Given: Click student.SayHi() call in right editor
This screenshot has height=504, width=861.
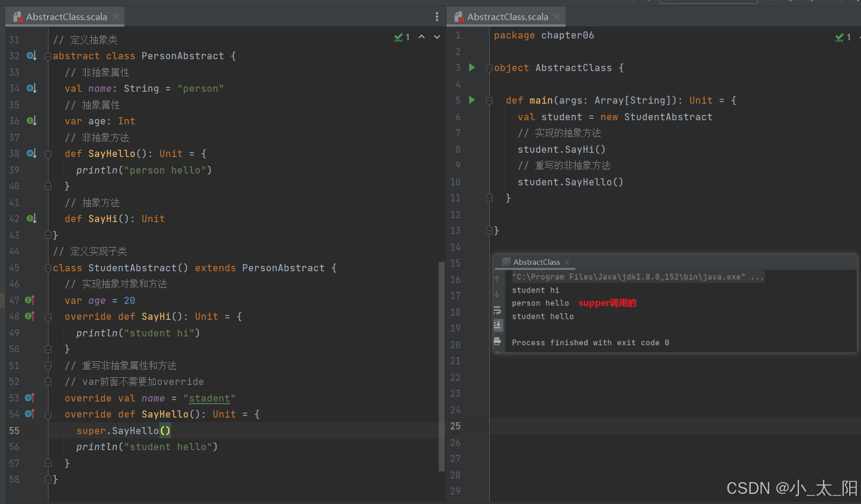Looking at the screenshot, I should [562, 149].
